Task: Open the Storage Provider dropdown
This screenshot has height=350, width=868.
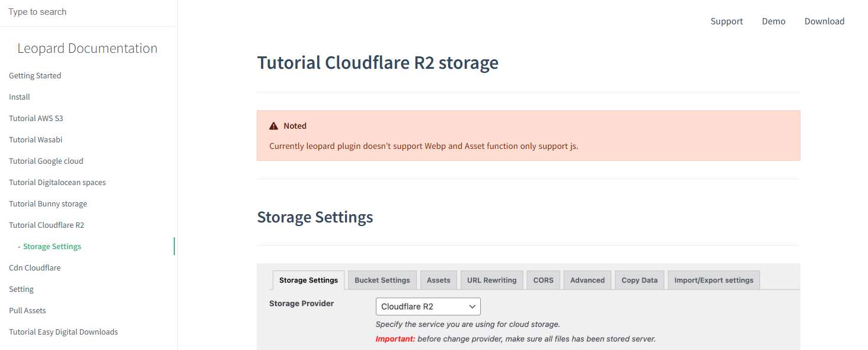Action: (x=427, y=307)
